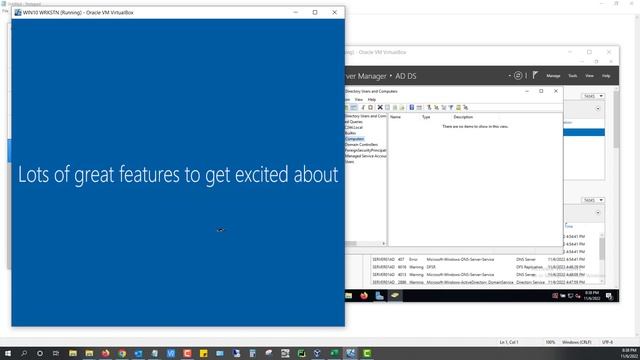Click the blue Help icon in Users and Computers toolbar
Image resolution: width=640 pixels, height=360 pixels.
coord(412,107)
